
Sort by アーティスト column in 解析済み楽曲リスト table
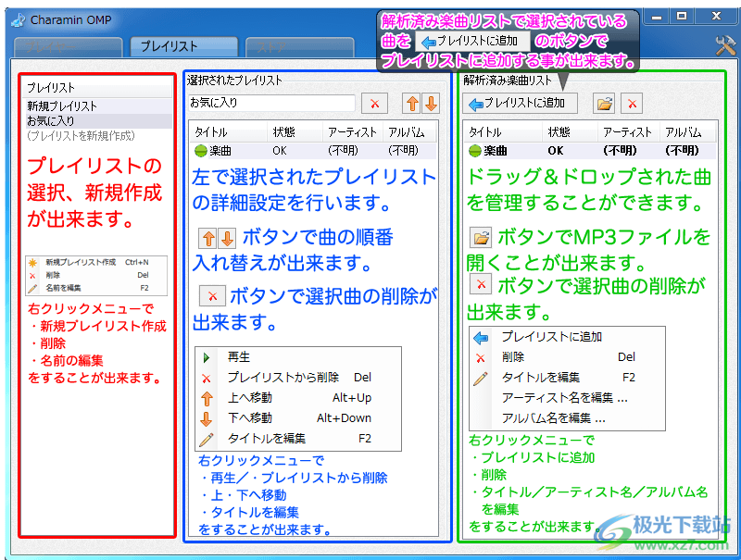coord(629,132)
